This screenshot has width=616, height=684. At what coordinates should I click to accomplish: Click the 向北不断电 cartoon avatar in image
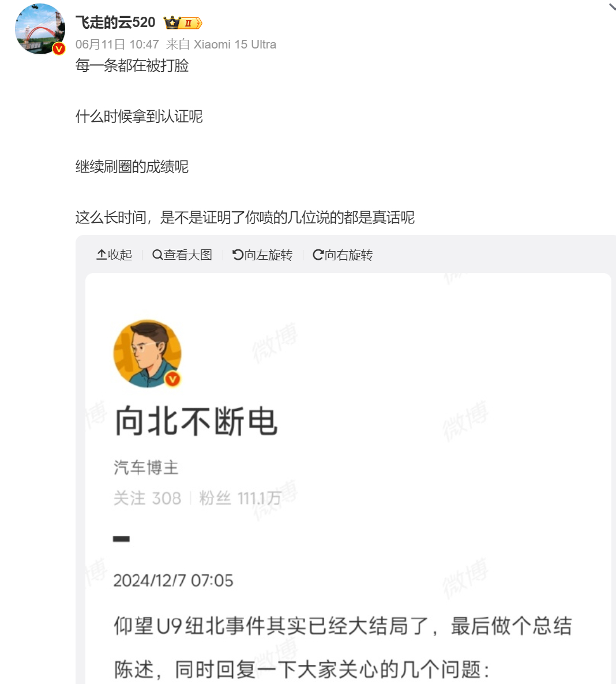(x=147, y=354)
